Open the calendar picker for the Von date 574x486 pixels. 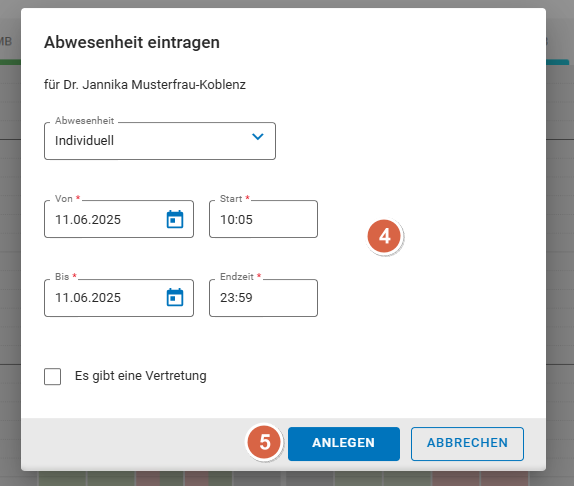(175, 219)
